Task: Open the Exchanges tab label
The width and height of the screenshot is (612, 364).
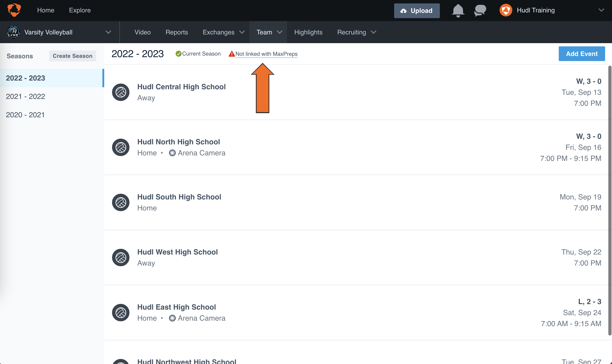Action: pos(219,32)
